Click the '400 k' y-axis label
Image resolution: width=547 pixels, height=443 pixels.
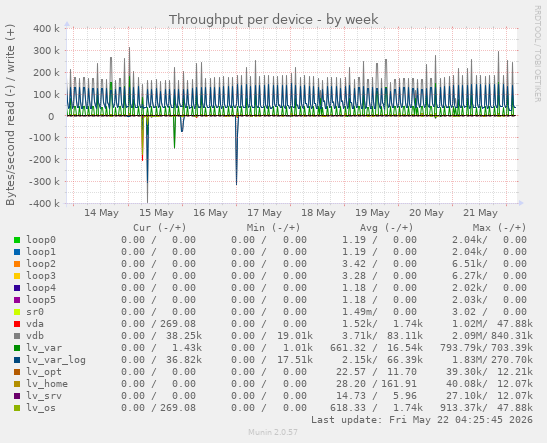[46, 29]
